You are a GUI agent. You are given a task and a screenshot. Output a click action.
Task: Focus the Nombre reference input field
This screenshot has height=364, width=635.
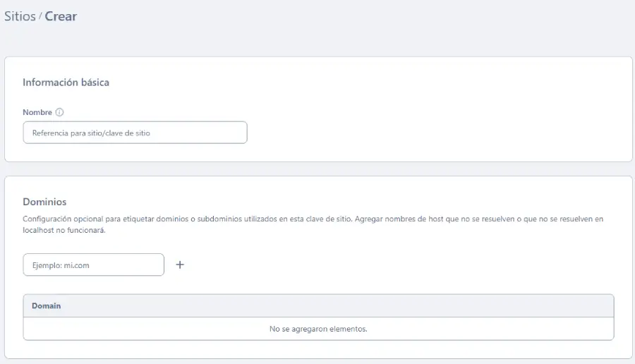tap(135, 133)
